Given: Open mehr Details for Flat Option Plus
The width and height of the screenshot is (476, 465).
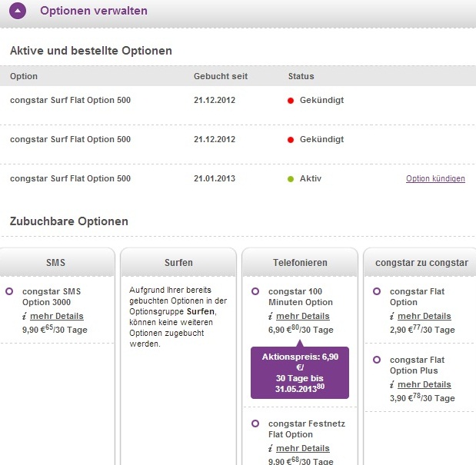Looking at the screenshot, I should [424, 384].
